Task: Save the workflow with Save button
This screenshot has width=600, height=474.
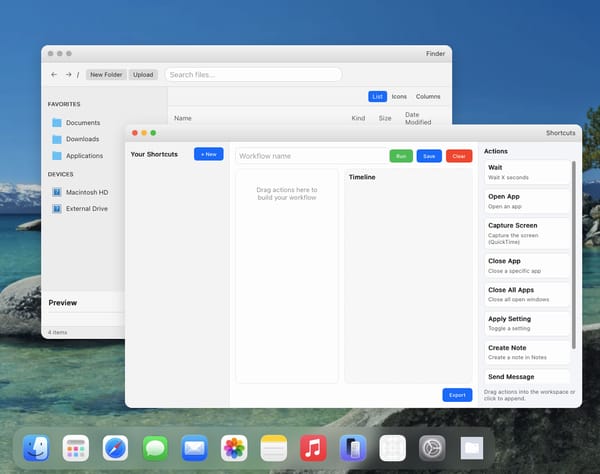Action: [429, 156]
